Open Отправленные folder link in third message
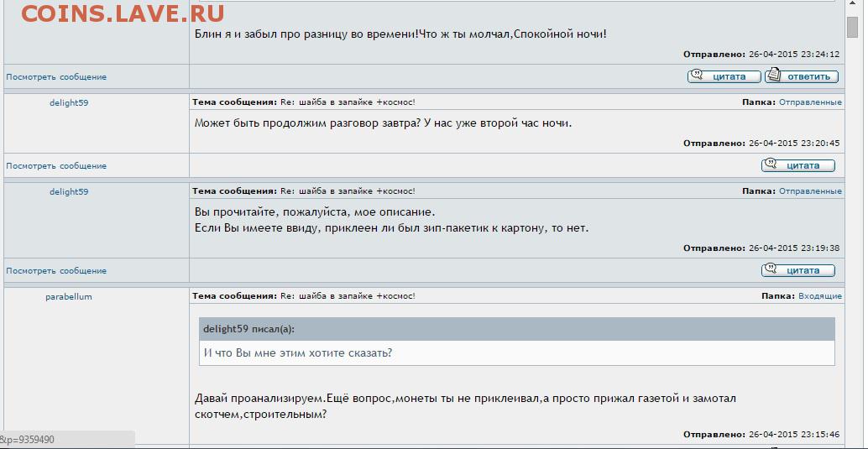The height and width of the screenshot is (449, 868). 810,191
